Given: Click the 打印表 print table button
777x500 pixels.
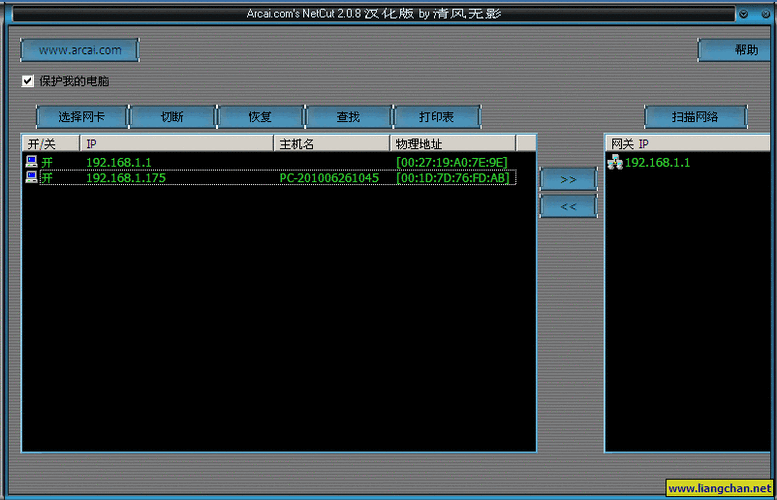Looking at the screenshot, I should 435,117.
